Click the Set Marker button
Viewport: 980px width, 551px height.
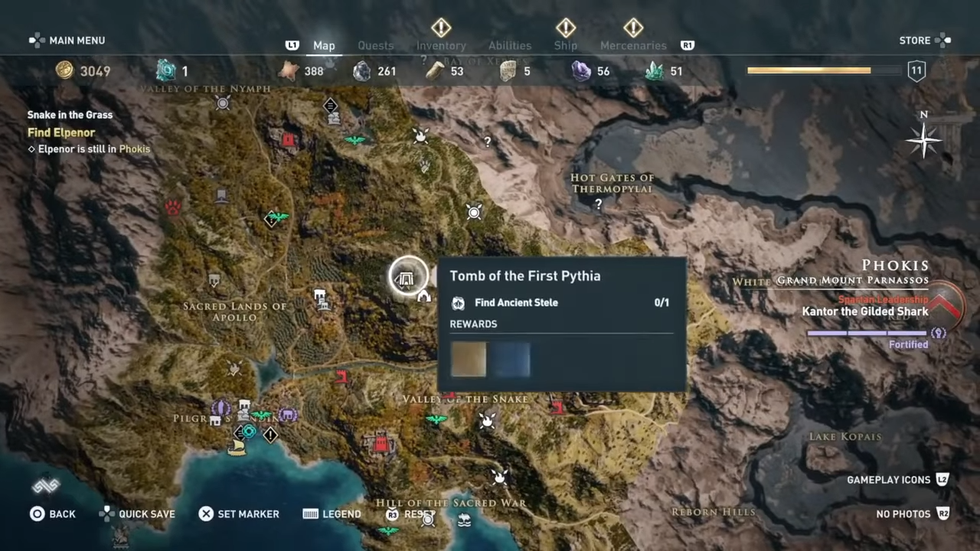(x=238, y=514)
